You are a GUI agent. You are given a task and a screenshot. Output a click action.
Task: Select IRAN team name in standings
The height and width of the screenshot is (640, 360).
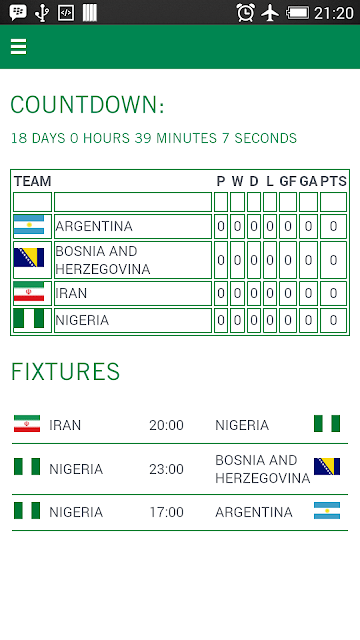tap(71, 293)
